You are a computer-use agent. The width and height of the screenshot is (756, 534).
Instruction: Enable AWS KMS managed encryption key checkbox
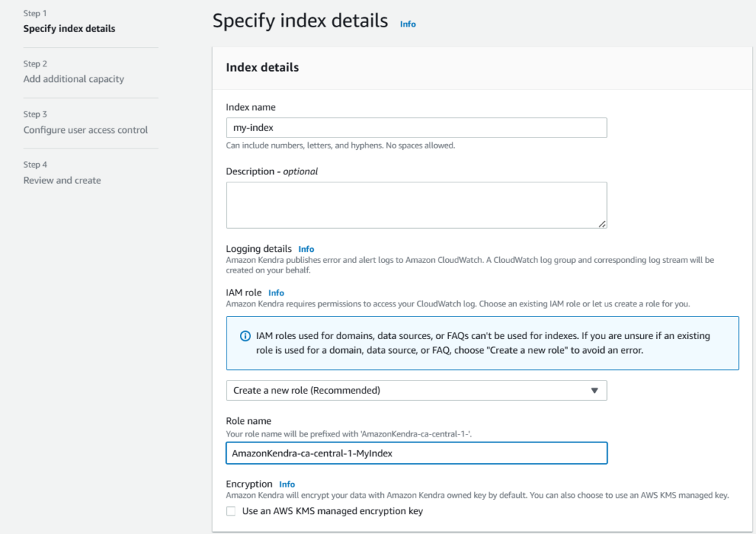pyautogui.click(x=231, y=511)
